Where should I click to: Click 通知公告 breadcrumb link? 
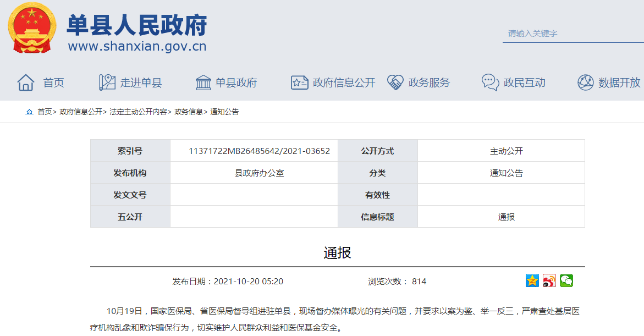coord(224,112)
